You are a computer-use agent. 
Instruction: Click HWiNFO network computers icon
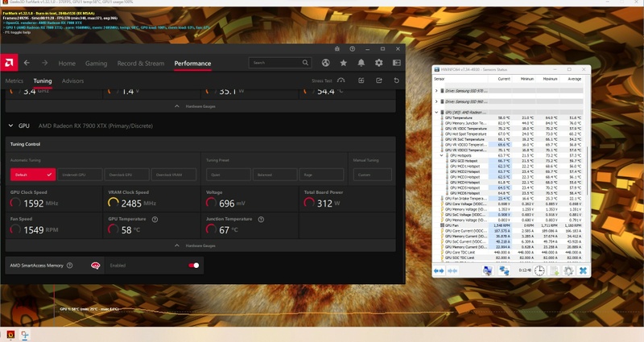(504, 270)
